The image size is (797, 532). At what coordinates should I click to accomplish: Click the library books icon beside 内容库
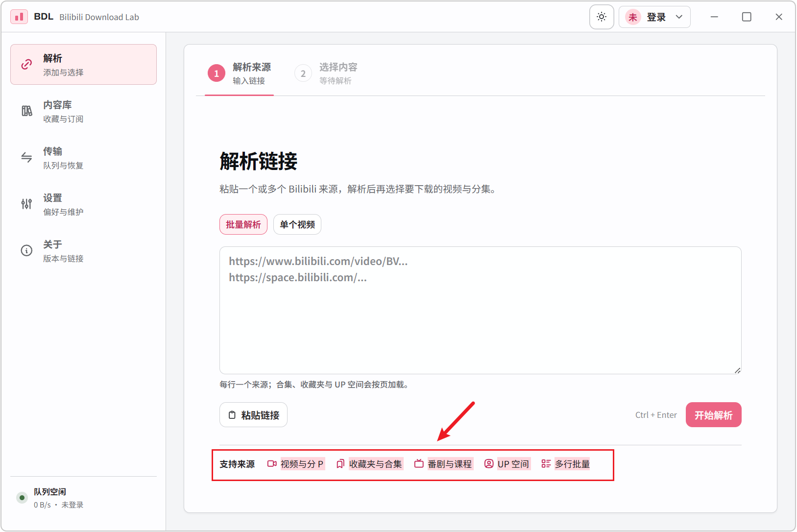coord(26,111)
